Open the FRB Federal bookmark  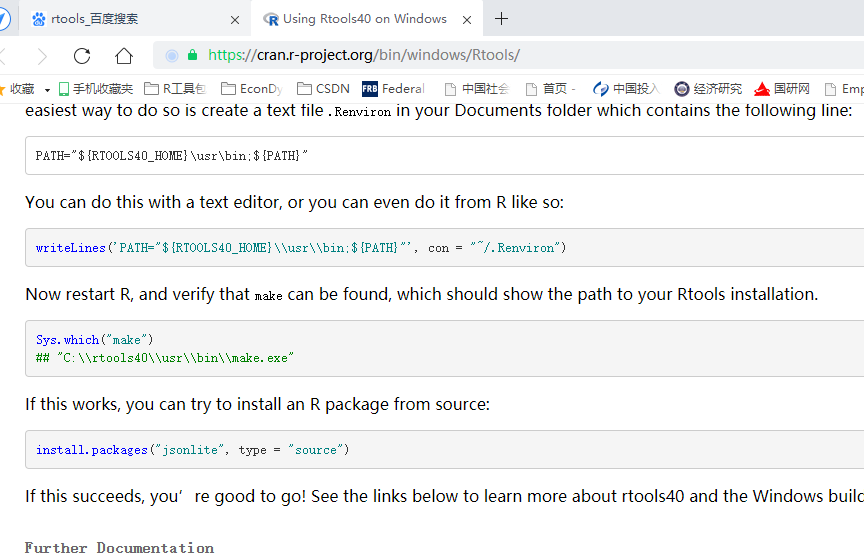pyautogui.click(x=393, y=89)
